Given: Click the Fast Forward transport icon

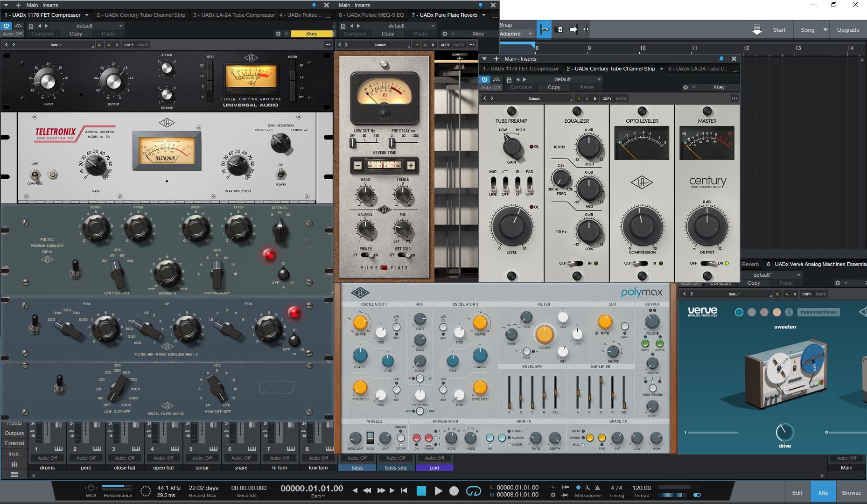Looking at the screenshot, I should click(381, 490).
